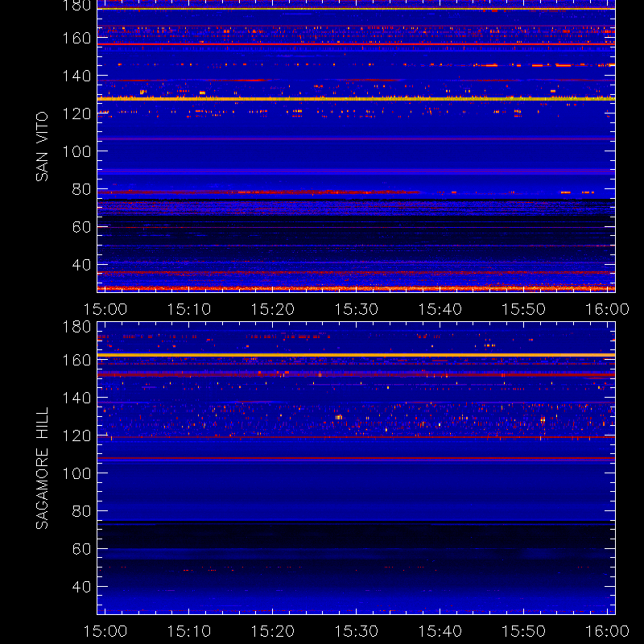This screenshot has width=644, height=644.
Task: Select the 100 label on San Vito axis
Action: coord(76,151)
